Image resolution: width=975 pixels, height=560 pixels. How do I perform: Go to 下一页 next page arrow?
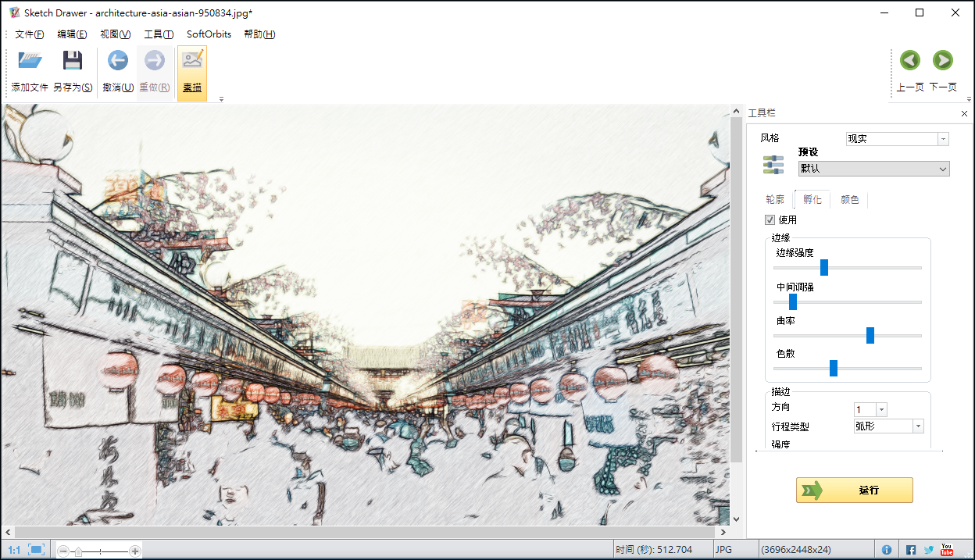tap(942, 60)
